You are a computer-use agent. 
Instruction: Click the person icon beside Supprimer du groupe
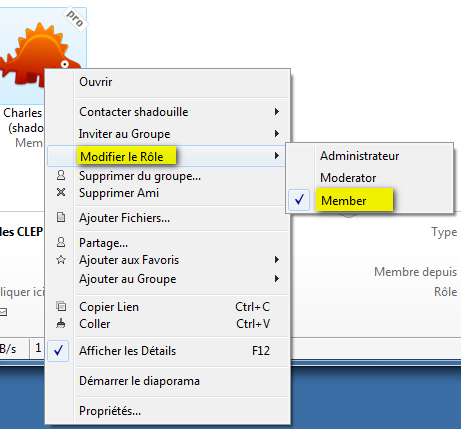[x=61, y=175]
